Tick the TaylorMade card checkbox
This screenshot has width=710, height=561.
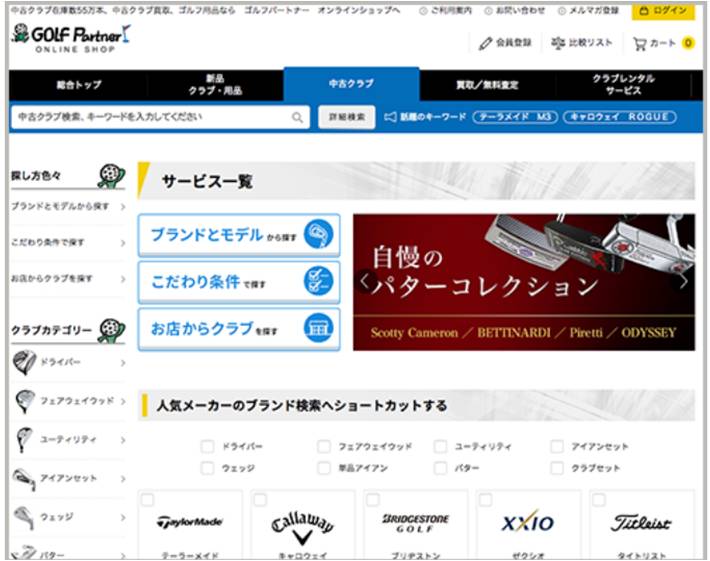pos(148,500)
